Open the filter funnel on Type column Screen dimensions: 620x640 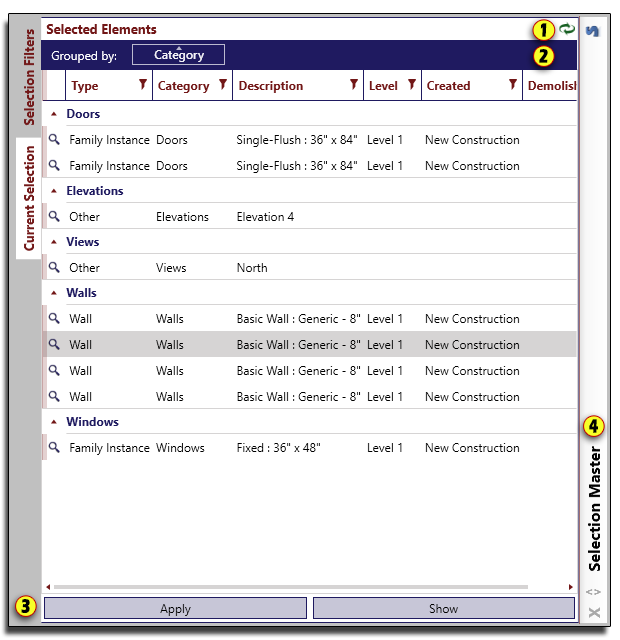coord(143,85)
